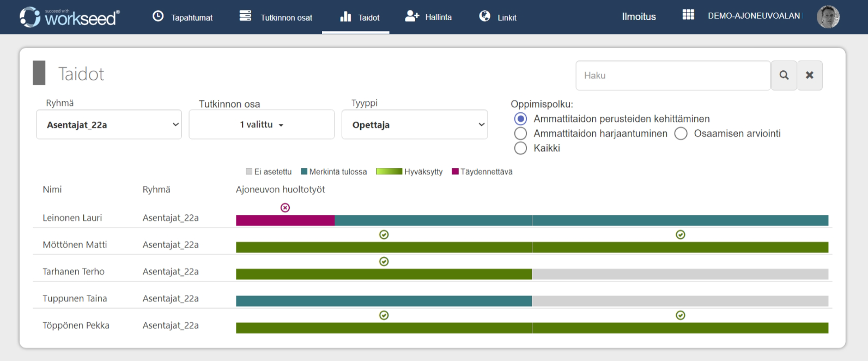Open the Tutkinnon osat menu item

coord(276,17)
